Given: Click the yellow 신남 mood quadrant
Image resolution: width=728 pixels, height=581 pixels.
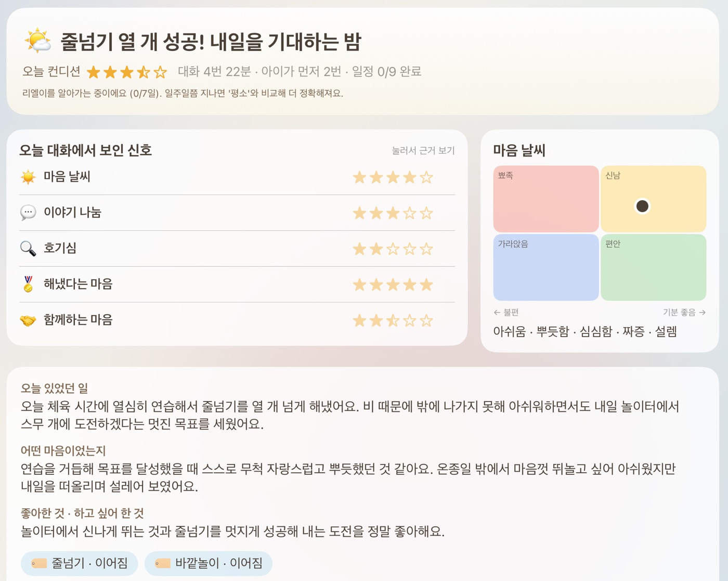Looking at the screenshot, I should pyautogui.click(x=654, y=199).
